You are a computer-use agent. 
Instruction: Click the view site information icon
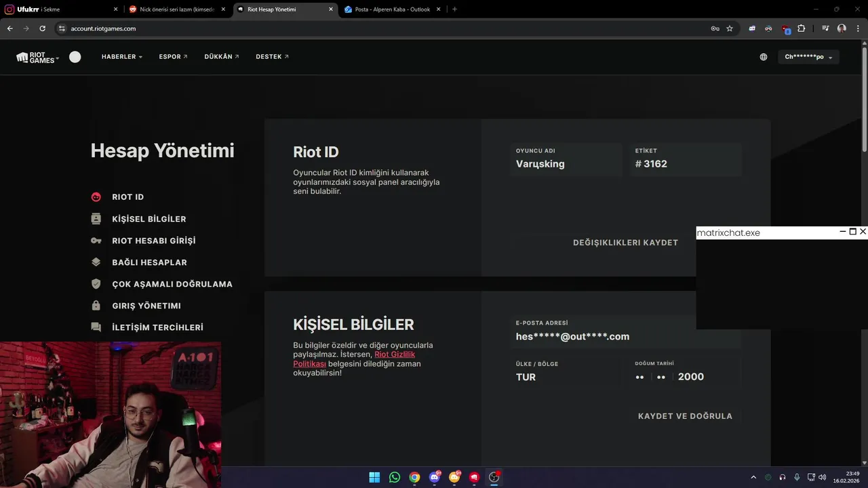[x=62, y=28]
